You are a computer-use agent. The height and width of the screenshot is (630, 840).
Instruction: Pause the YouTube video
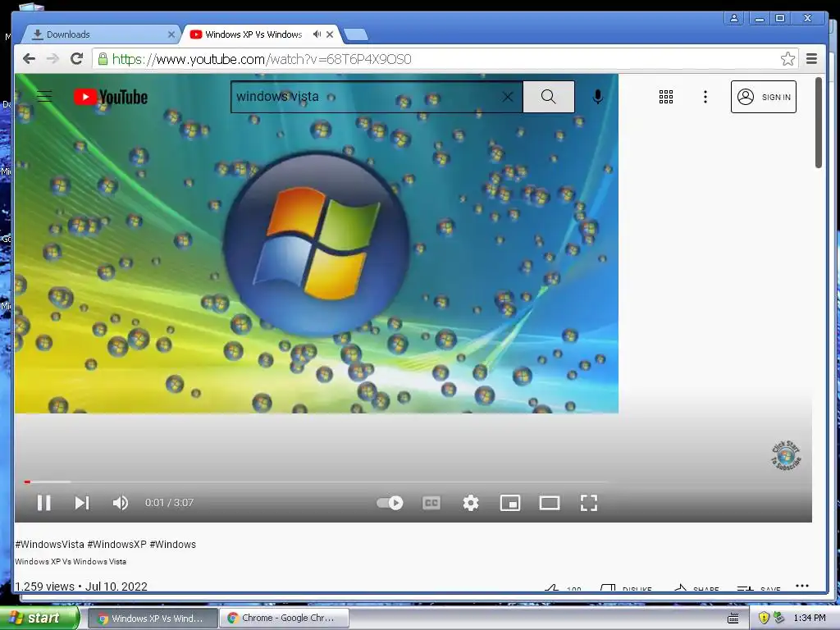coord(44,503)
